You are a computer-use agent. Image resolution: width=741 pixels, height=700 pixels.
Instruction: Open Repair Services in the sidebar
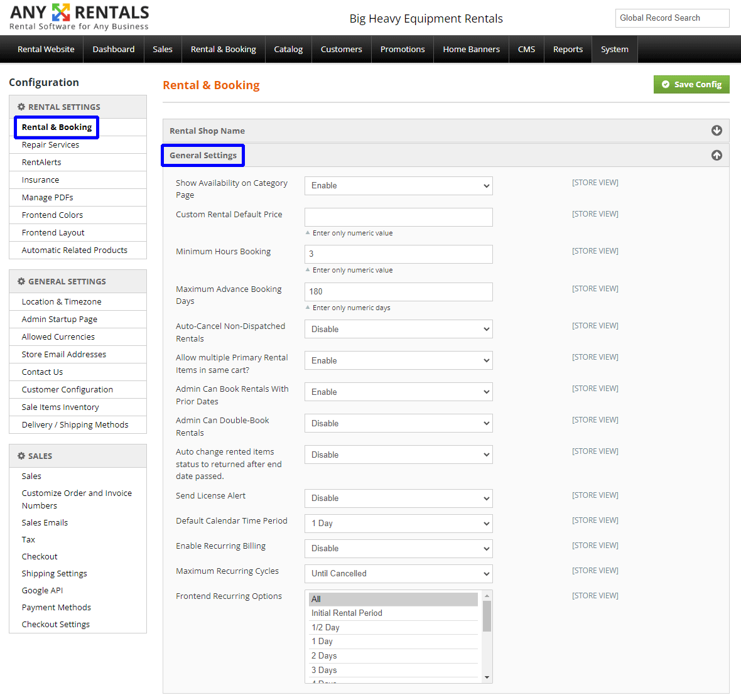pyautogui.click(x=50, y=144)
